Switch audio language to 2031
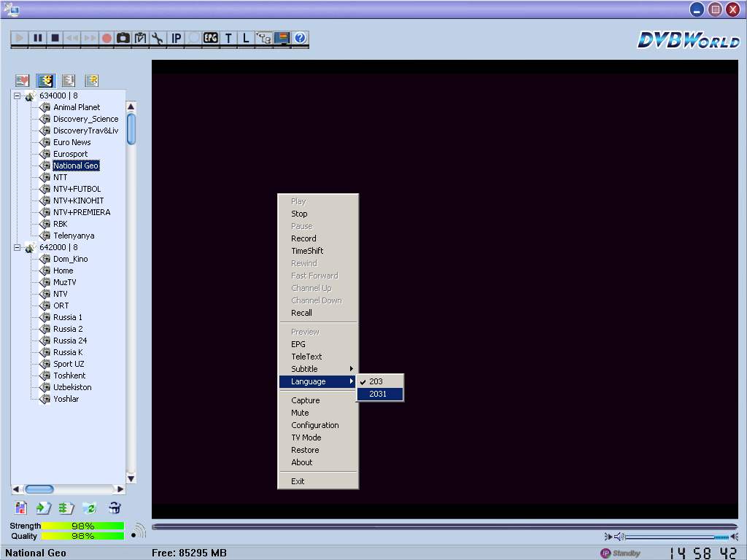747x560 pixels. pos(378,394)
